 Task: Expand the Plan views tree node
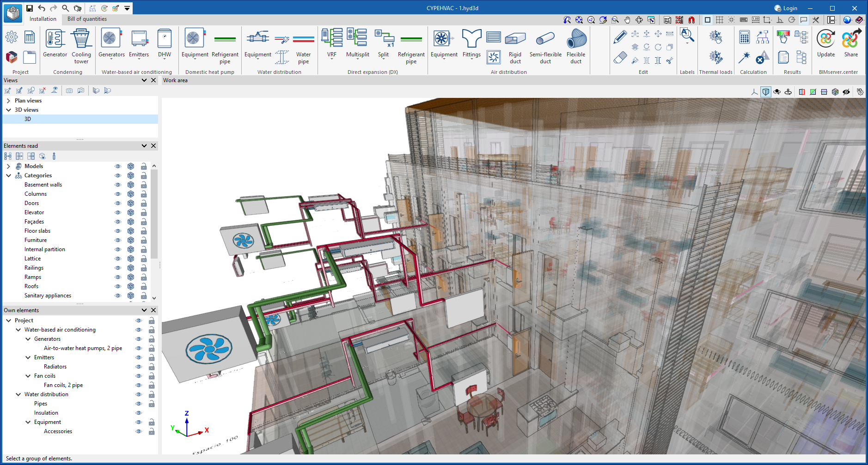coord(8,101)
